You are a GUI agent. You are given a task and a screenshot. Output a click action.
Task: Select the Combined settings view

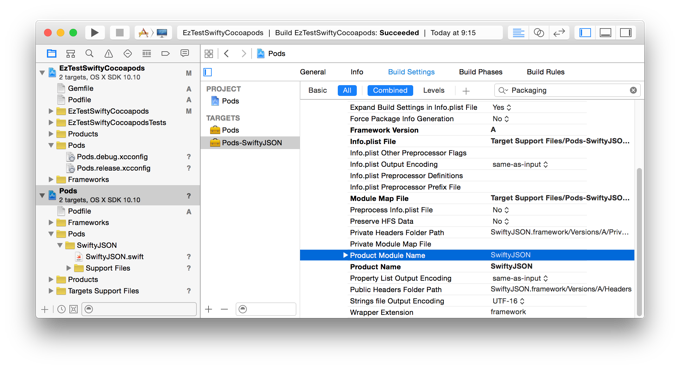pos(390,90)
